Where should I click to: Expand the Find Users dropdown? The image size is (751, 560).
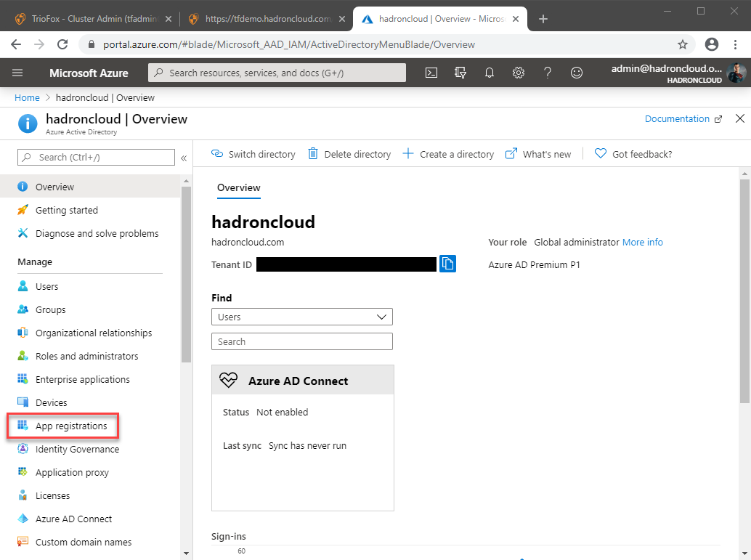click(x=301, y=317)
